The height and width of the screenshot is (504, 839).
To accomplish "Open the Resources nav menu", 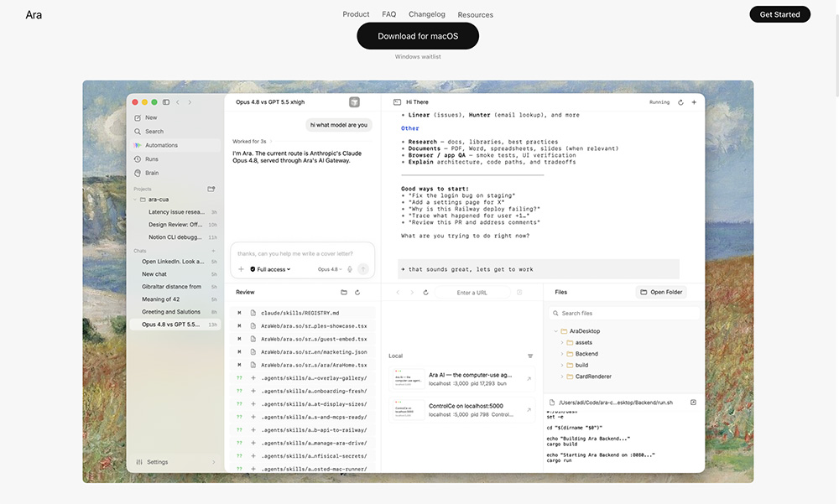I will pyautogui.click(x=475, y=15).
